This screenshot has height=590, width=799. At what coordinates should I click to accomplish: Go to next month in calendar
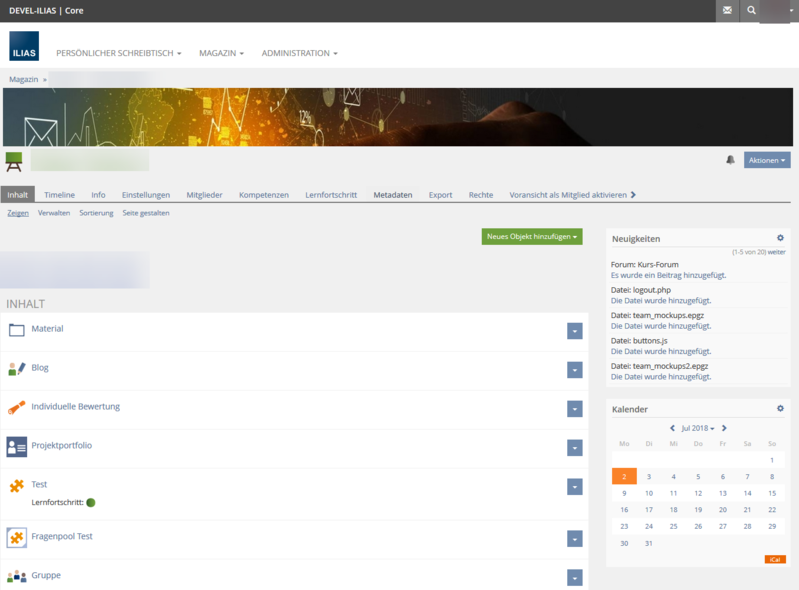click(724, 428)
